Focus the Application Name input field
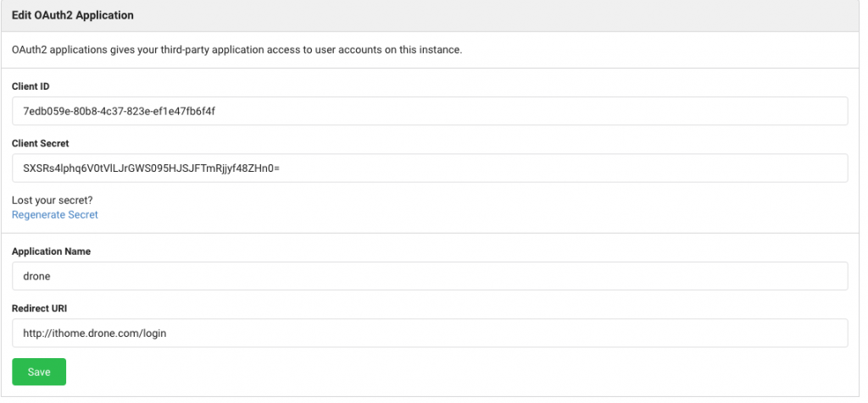 pos(430,276)
